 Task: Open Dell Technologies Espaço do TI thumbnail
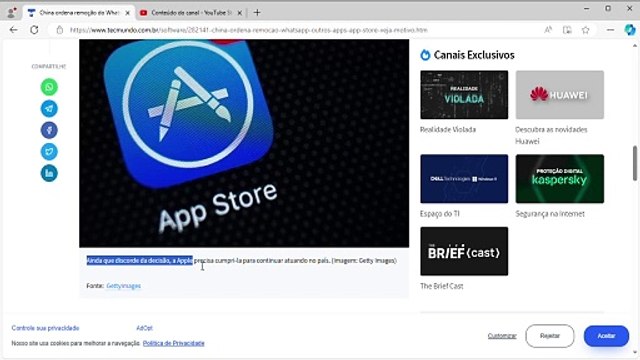click(x=464, y=179)
